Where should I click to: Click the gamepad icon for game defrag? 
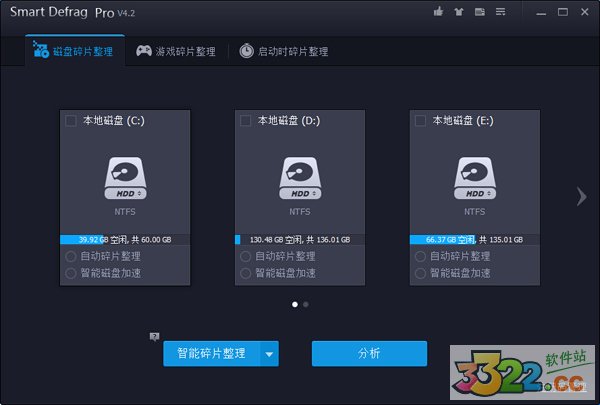pos(144,51)
